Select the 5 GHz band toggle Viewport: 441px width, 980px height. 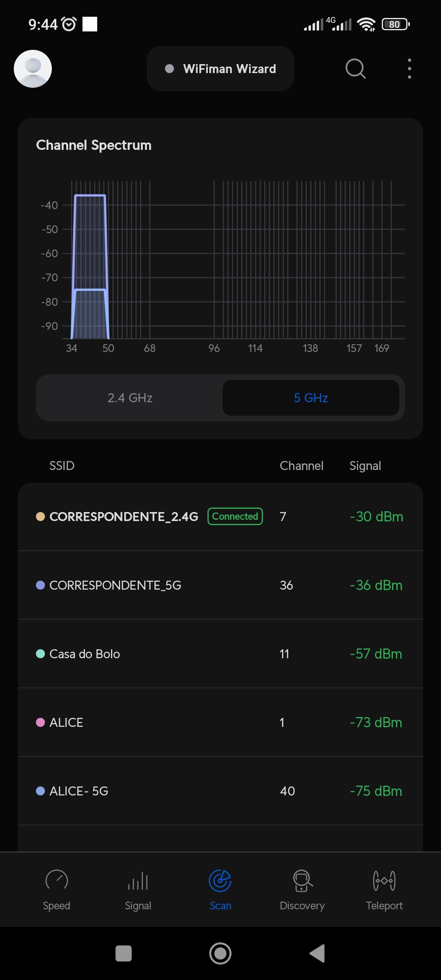pos(311,398)
